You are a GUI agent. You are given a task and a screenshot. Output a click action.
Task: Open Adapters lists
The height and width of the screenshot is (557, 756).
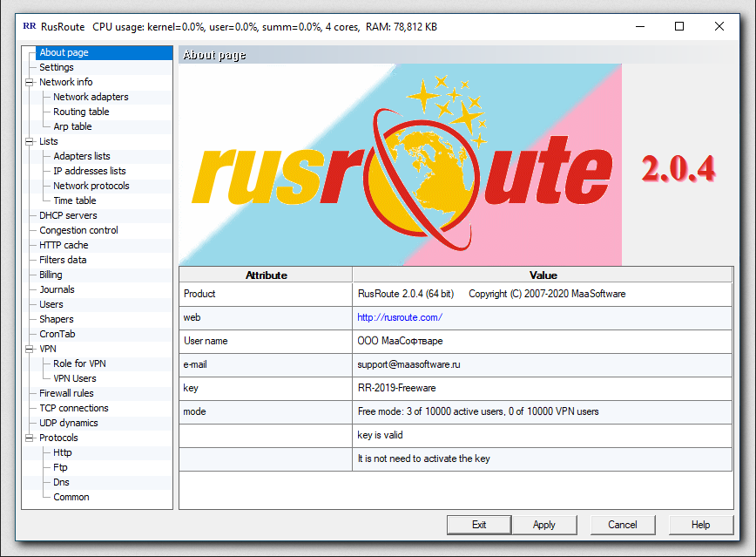coord(82,156)
